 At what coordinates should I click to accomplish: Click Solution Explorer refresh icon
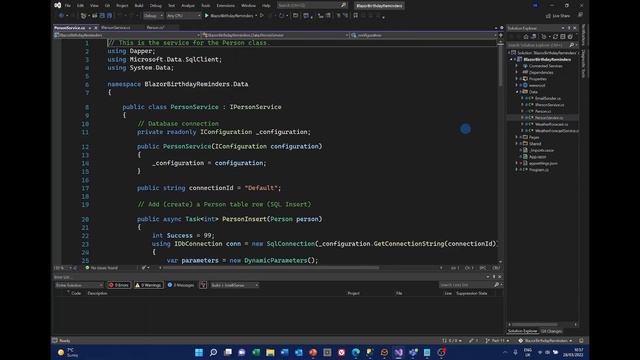(x=555, y=36)
